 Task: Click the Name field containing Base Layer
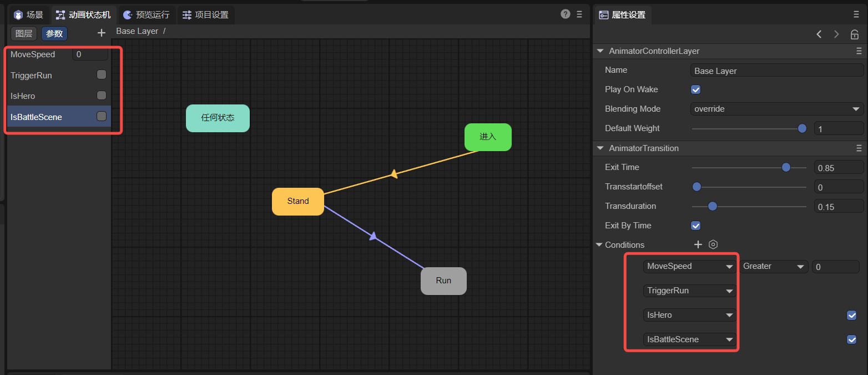click(x=776, y=71)
